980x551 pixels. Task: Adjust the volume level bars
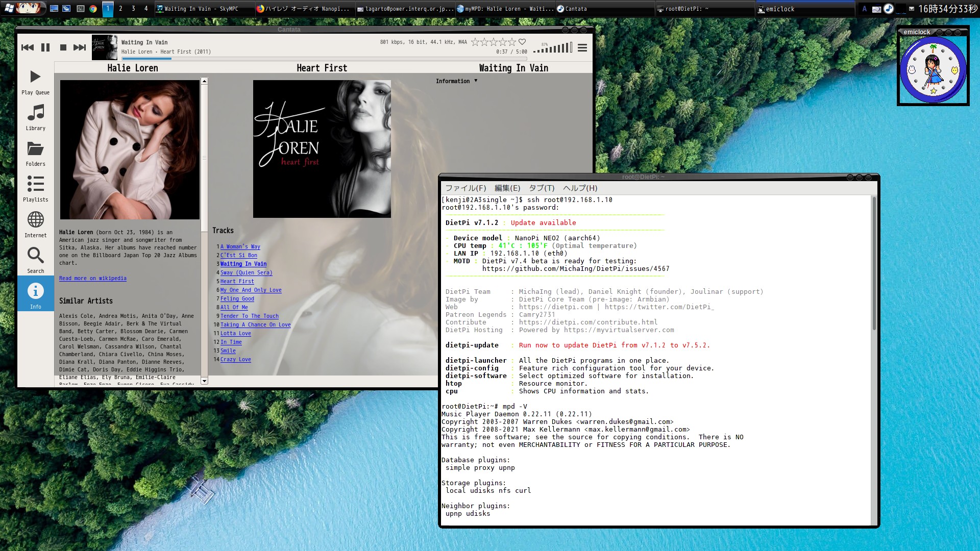point(553,48)
